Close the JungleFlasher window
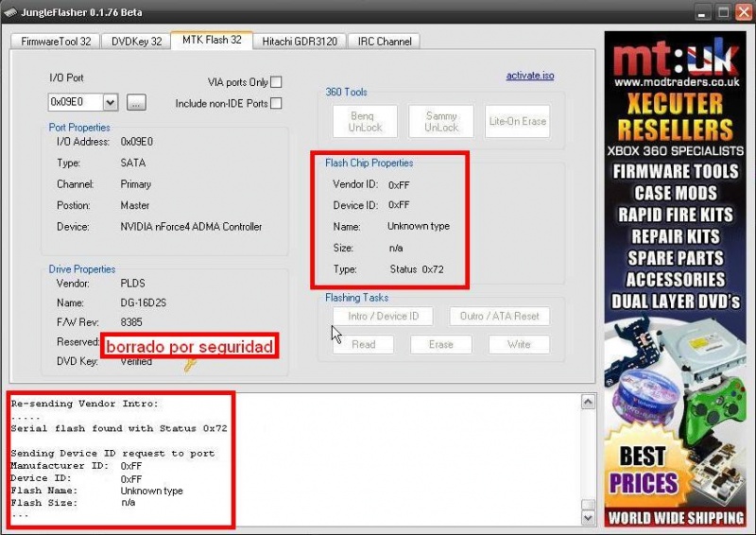The height and width of the screenshot is (535, 756). pos(744,12)
